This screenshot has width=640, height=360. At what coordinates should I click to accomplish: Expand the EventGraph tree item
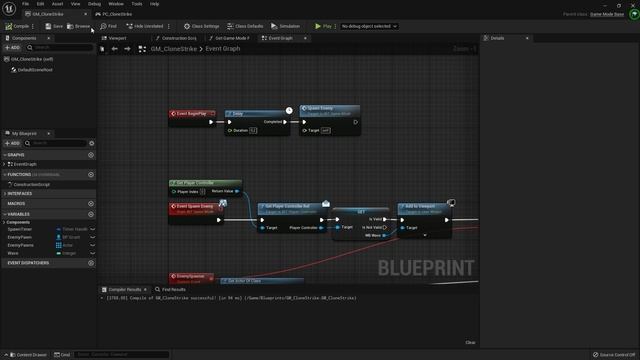[x=4, y=164]
